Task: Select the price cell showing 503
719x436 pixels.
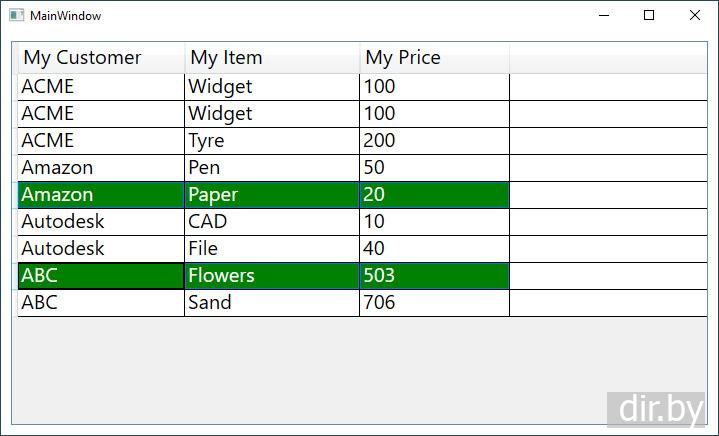Action: pos(434,276)
